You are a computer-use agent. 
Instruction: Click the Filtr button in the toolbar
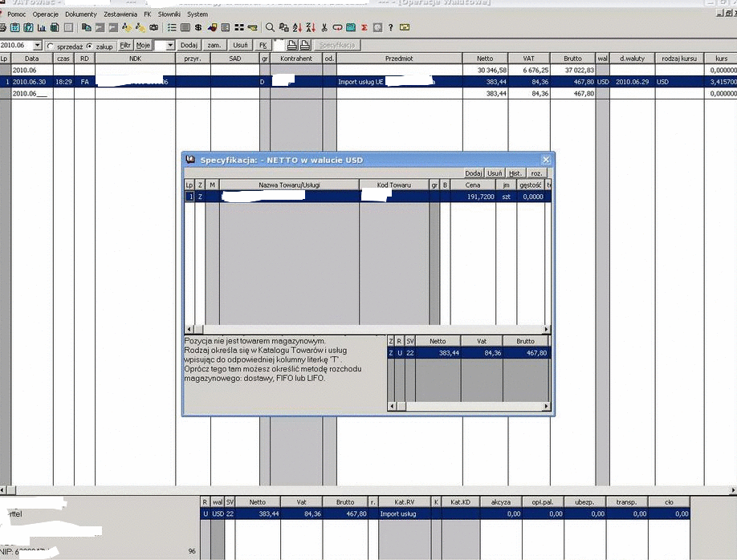125,46
